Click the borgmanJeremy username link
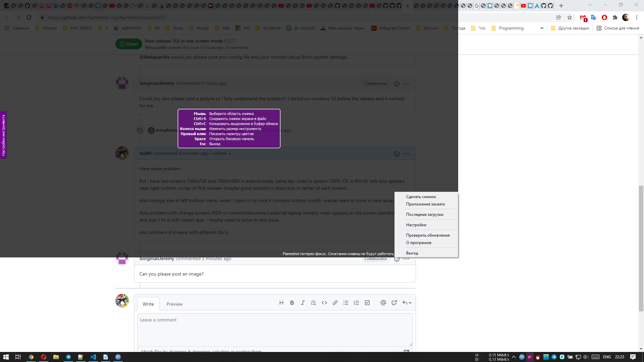Image resolution: width=644 pixels, height=362 pixels. (157, 83)
